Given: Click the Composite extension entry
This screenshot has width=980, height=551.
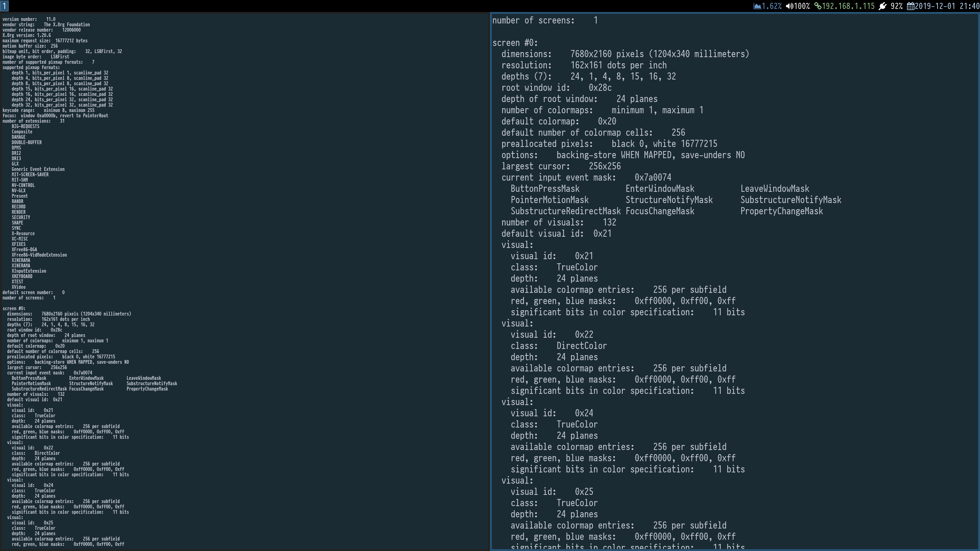Looking at the screenshot, I should (x=22, y=132).
